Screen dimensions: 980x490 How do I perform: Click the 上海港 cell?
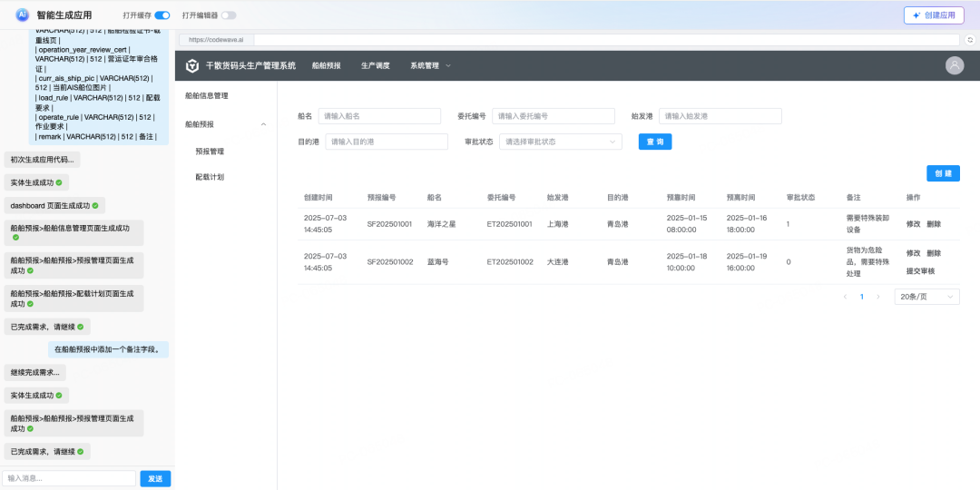[557, 224]
